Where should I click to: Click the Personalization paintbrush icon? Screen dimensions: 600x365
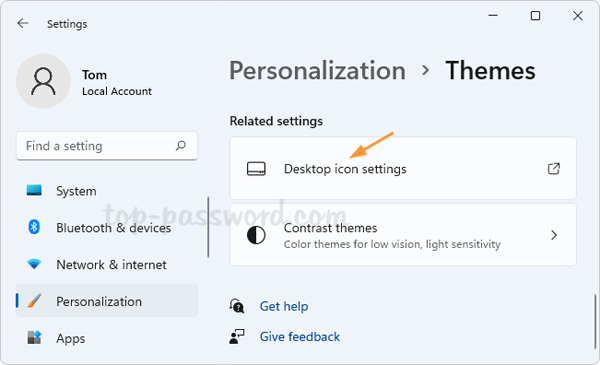(34, 301)
